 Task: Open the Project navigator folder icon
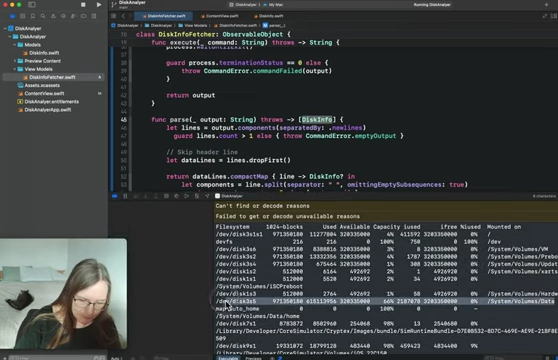12,16
